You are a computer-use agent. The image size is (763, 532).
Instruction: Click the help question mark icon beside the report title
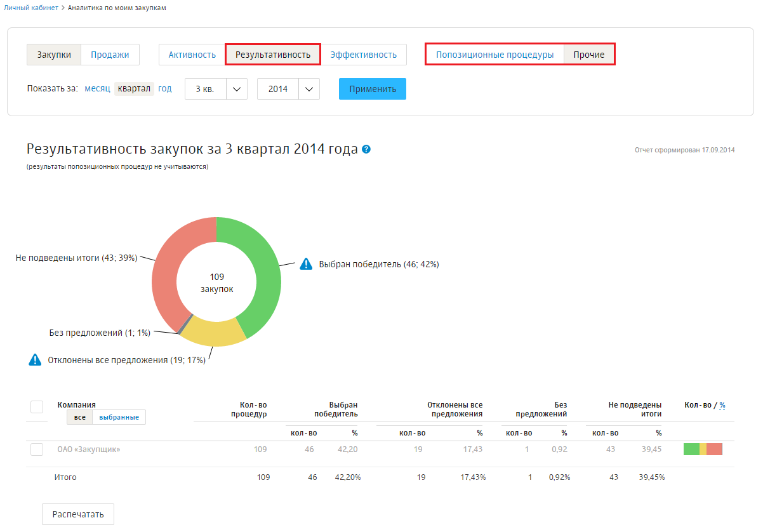[366, 149]
